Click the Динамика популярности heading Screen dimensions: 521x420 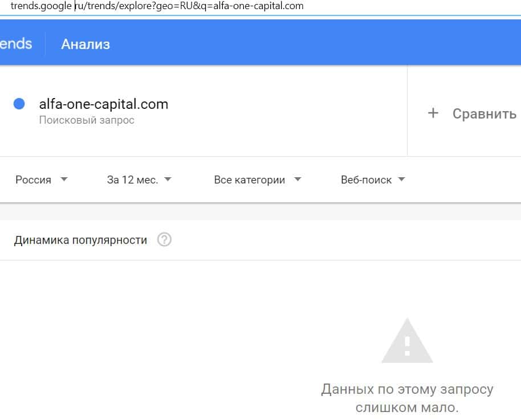pyautogui.click(x=80, y=240)
